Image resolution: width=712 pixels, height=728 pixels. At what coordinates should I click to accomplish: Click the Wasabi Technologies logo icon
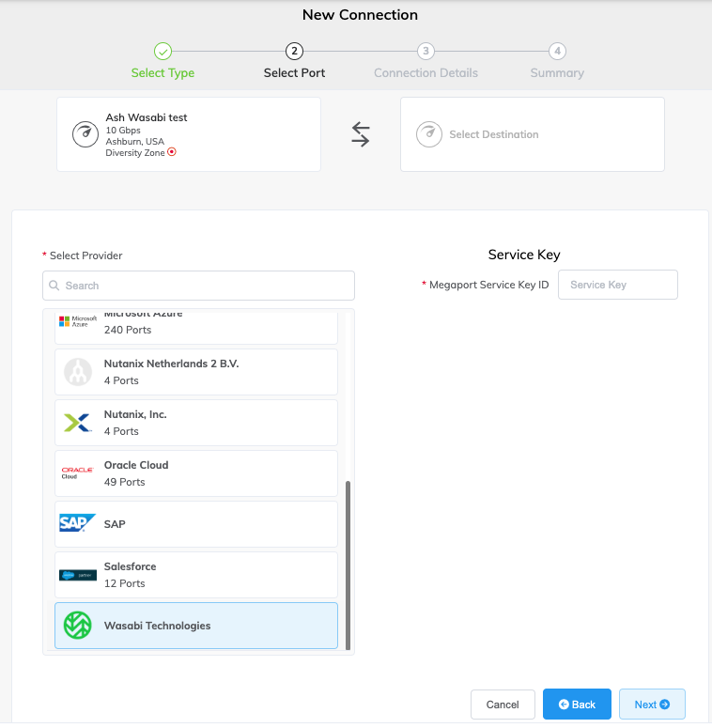coord(77,626)
